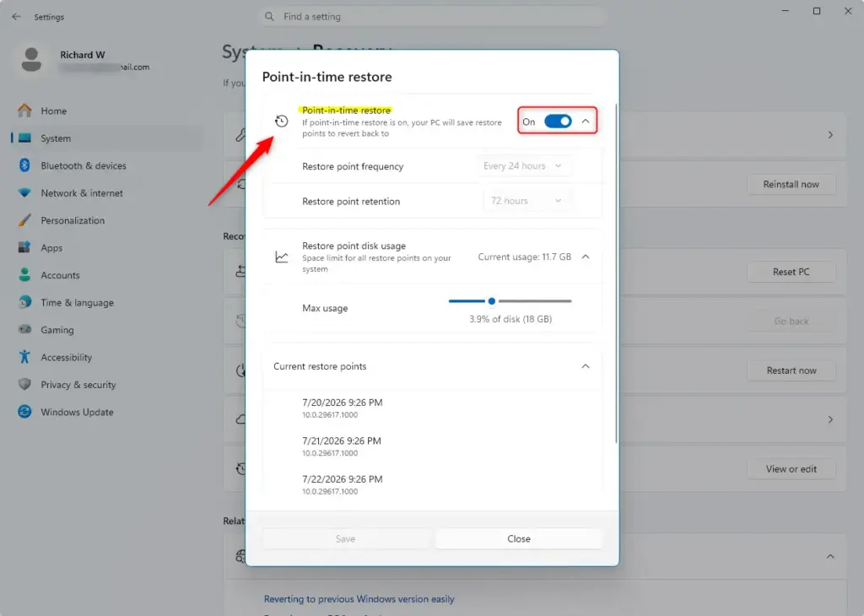Select the 7/22/2026 9:26 PM restore point
The height and width of the screenshot is (616, 864).
pyautogui.click(x=343, y=484)
